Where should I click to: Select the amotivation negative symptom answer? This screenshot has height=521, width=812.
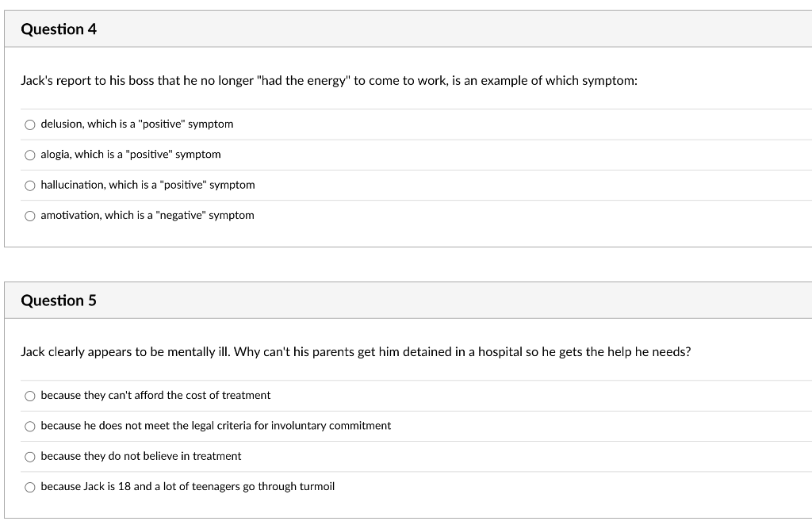[x=29, y=215]
